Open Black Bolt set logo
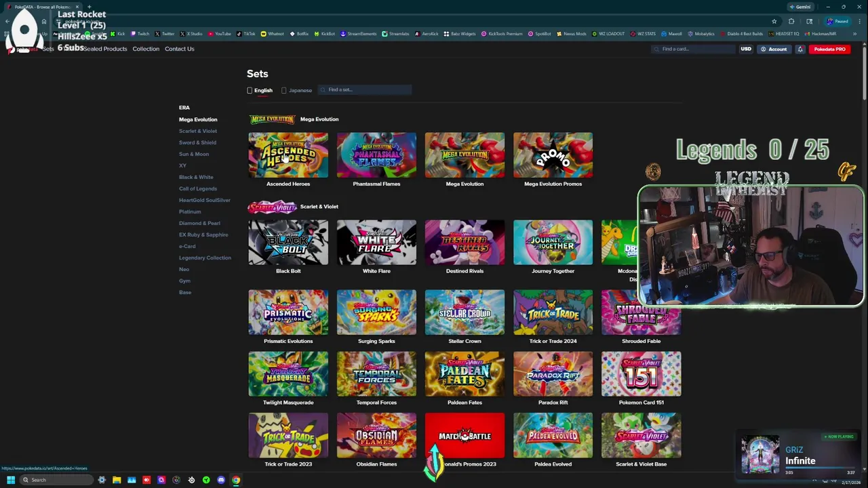868x488 pixels. (288, 243)
